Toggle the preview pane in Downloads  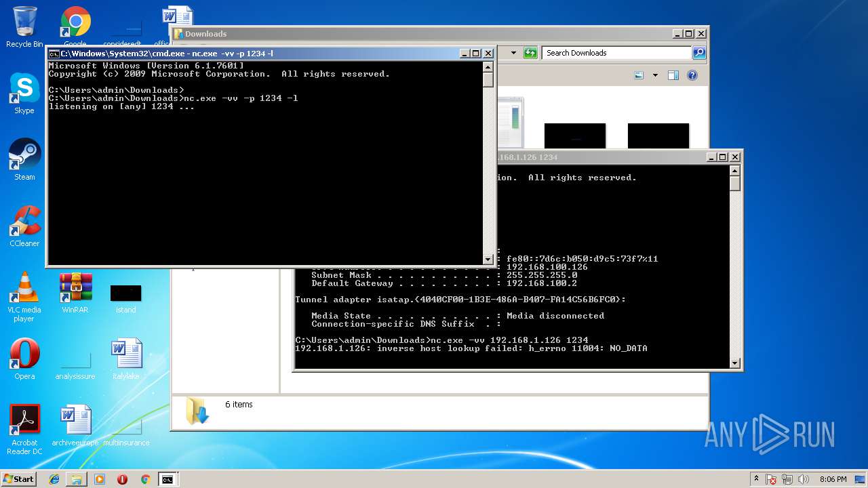point(673,75)
